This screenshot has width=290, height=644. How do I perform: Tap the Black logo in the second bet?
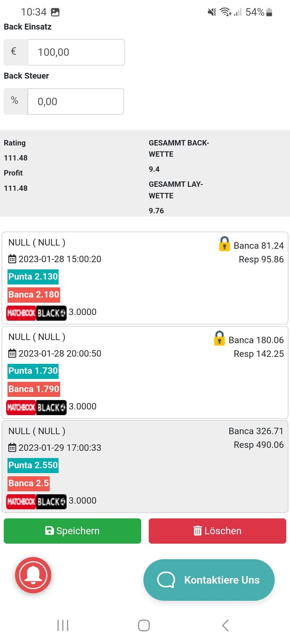click(x=51, y=407)
